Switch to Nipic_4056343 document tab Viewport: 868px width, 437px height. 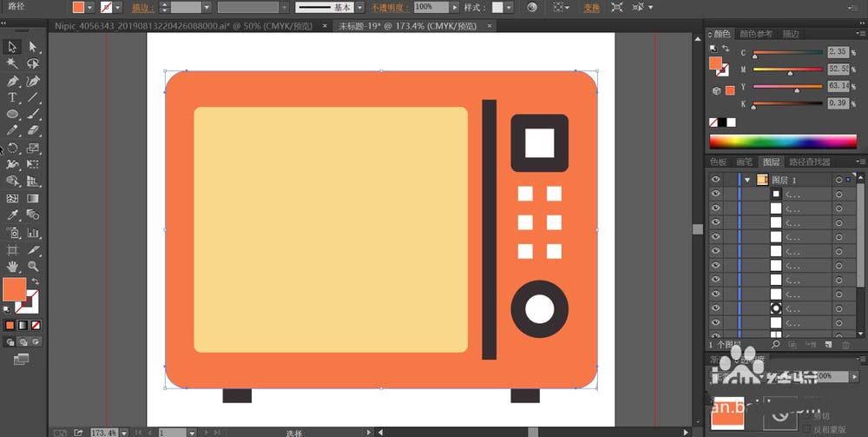[x=182, y=25]
